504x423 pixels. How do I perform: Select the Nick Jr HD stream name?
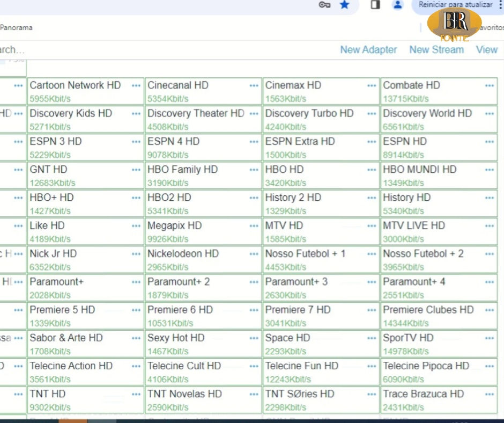pos(53,253)
